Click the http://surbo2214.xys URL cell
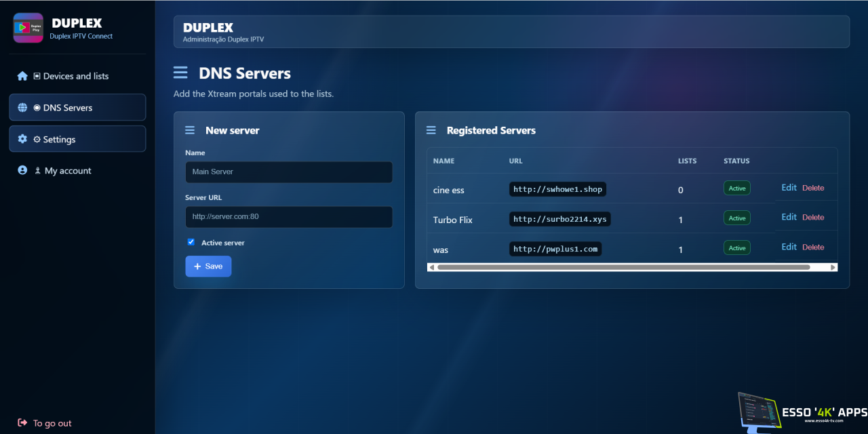This screenshot has height=434, width=868. click(x=560, y=219)
